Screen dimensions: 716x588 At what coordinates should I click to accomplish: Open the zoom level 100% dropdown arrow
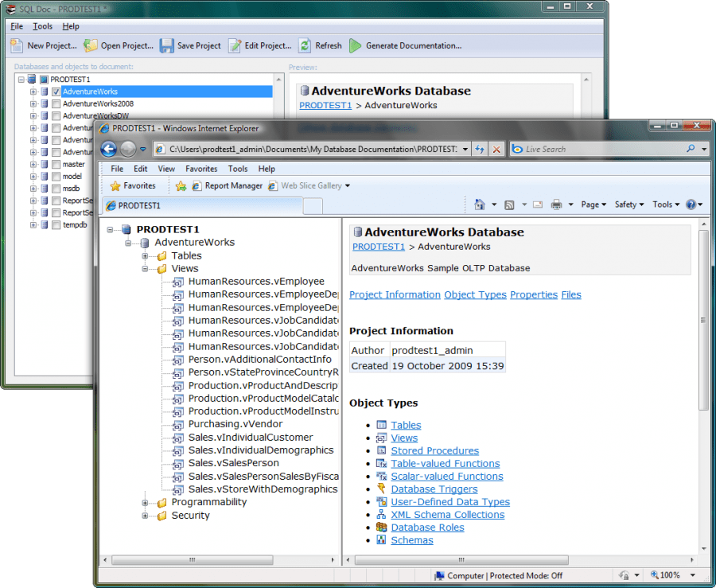(x=693, y=575)
